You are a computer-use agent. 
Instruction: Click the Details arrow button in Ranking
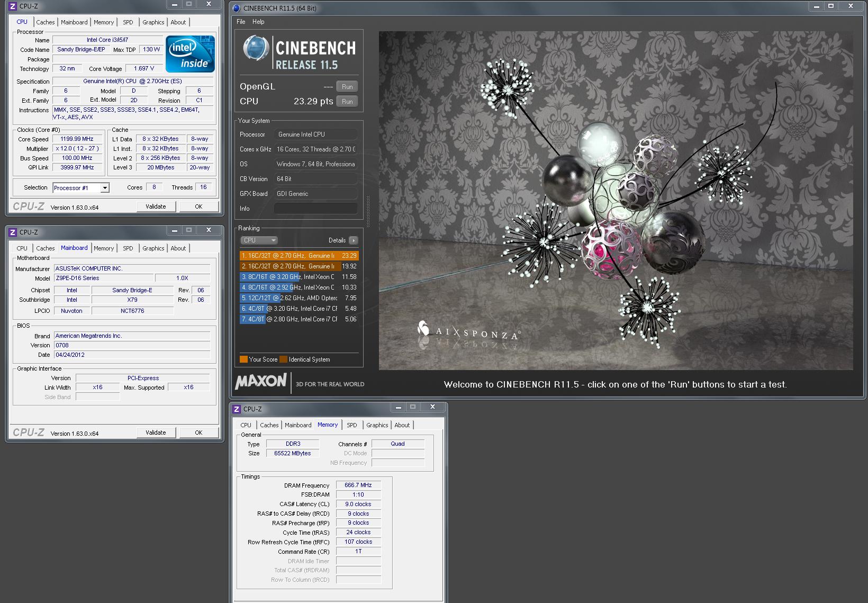point(354,240)
